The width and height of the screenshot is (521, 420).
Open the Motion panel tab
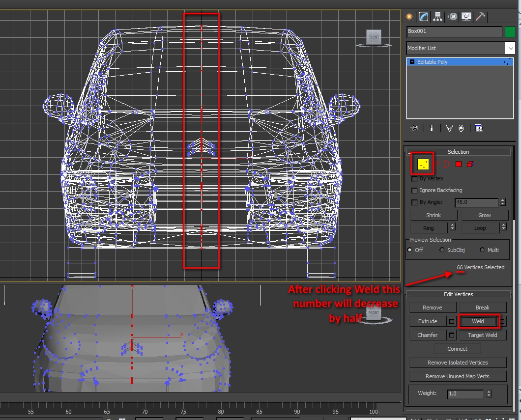pyautogui.click(x=452, y=17)
